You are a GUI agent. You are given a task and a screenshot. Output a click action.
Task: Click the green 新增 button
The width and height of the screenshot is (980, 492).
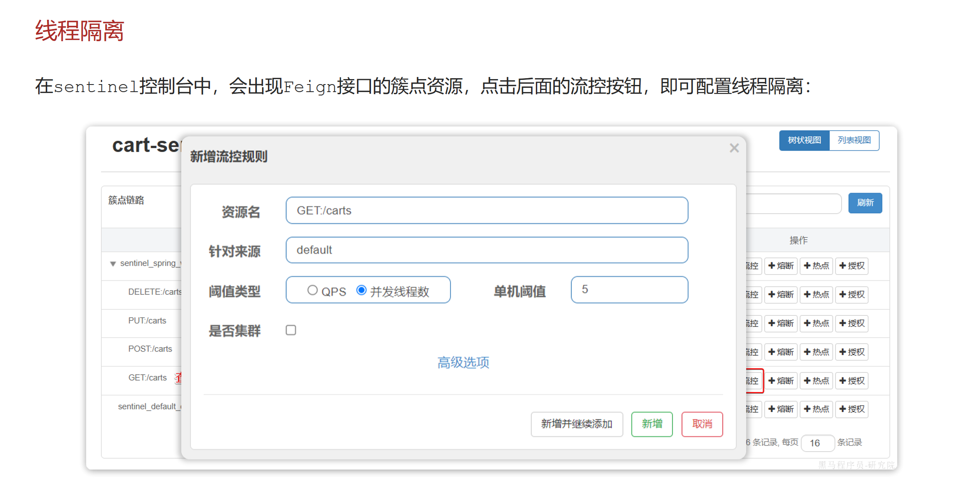click(652, 424)
